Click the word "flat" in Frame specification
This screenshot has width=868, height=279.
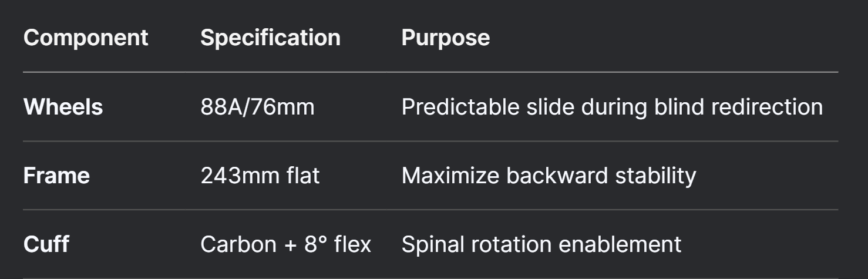(x=305, y=176)
